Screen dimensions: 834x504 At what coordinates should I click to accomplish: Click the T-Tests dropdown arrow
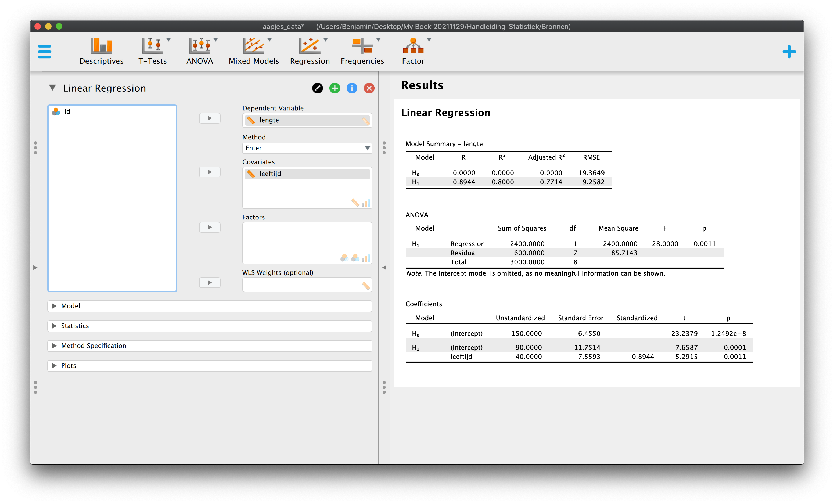tap(168, 40)
